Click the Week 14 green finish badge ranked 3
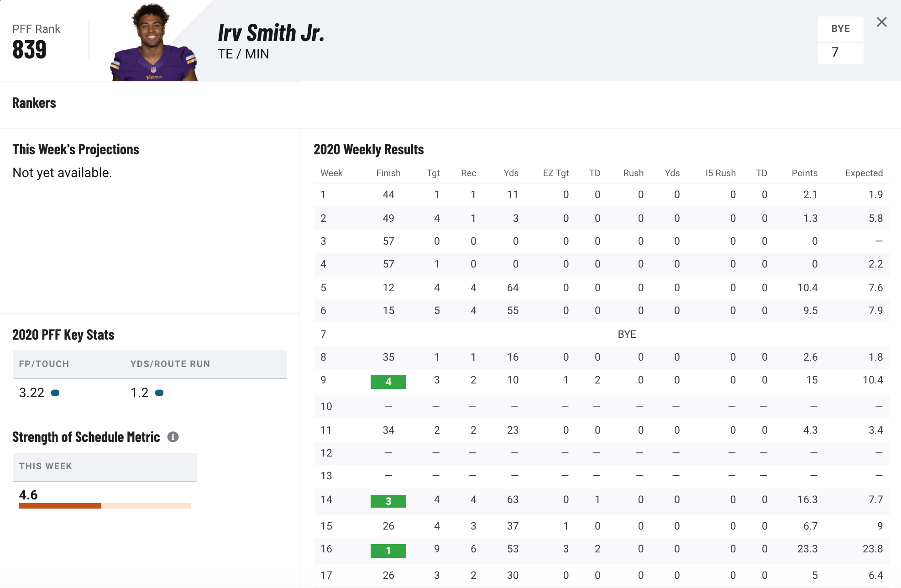 (388, 501)
